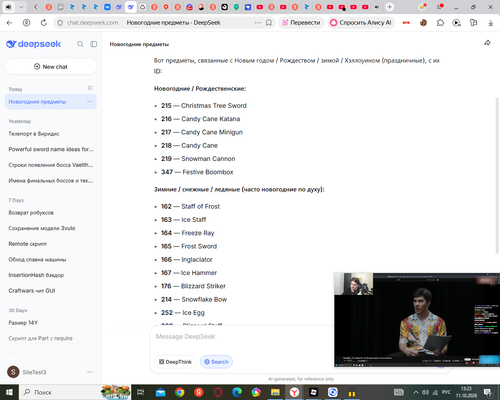The height and width of the screenshot is (400, 500).
Task: Open Powerful sword name ideas chat
Action: (x=51, y=149)
